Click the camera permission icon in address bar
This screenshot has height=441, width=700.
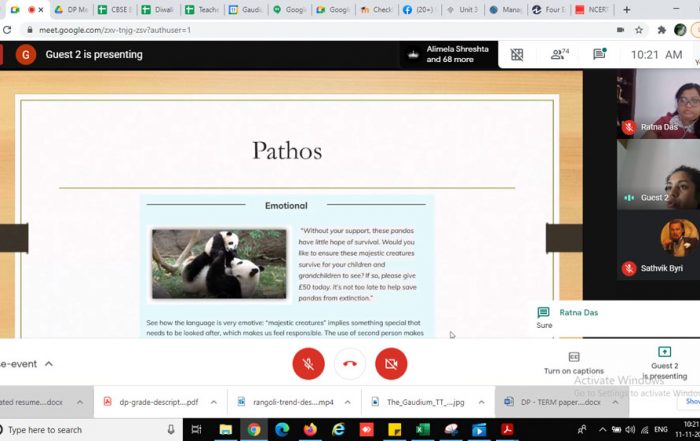pos(620,30)
